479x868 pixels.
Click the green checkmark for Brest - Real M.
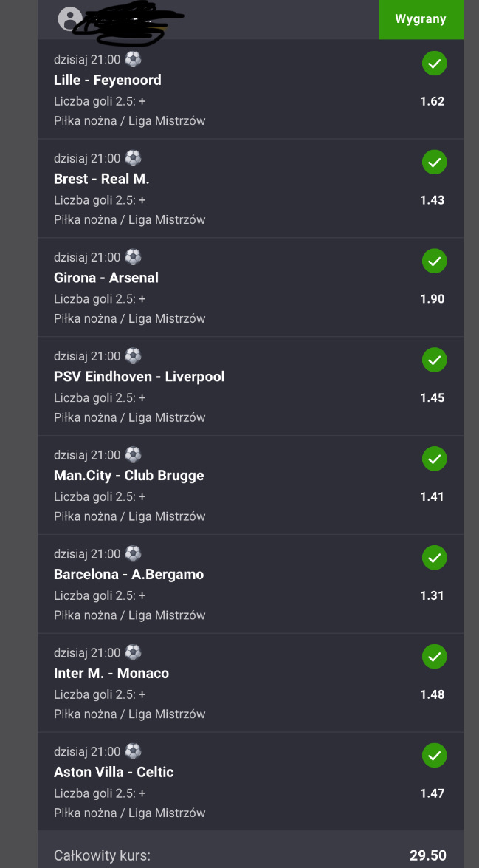pyautogui.click(x=434, y=163)
